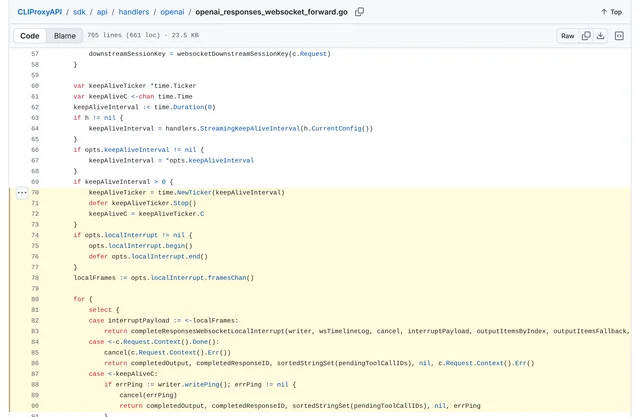Viewport: 640px width, 417px height.
Task: Open the Raw file view
Action: pyautogui.click(x=567, y=36)
